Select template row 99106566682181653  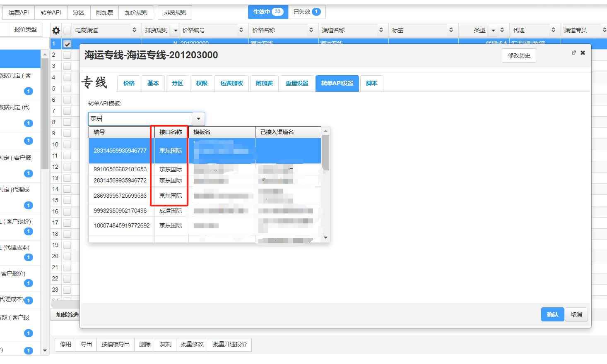[x=205, y=169]
